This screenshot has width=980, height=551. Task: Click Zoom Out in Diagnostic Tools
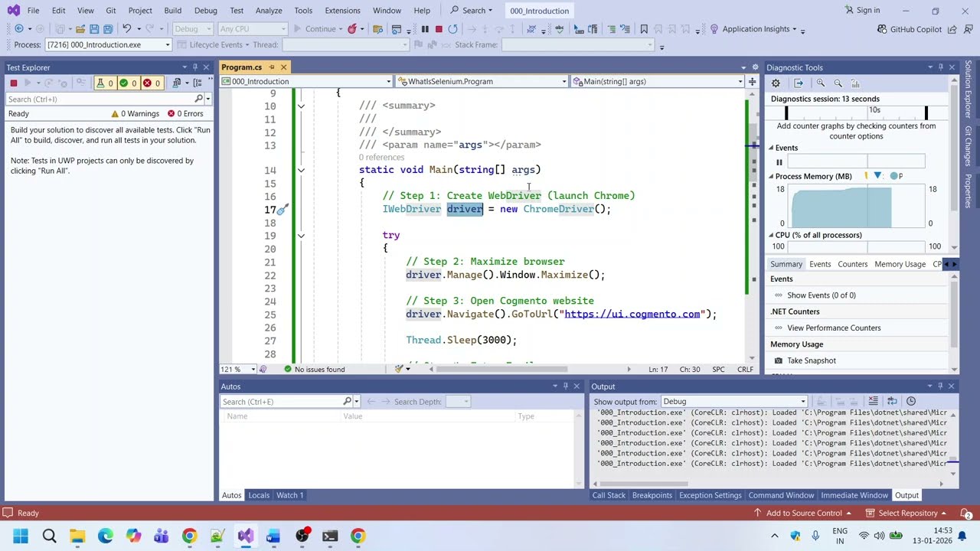tap(838, 83)
